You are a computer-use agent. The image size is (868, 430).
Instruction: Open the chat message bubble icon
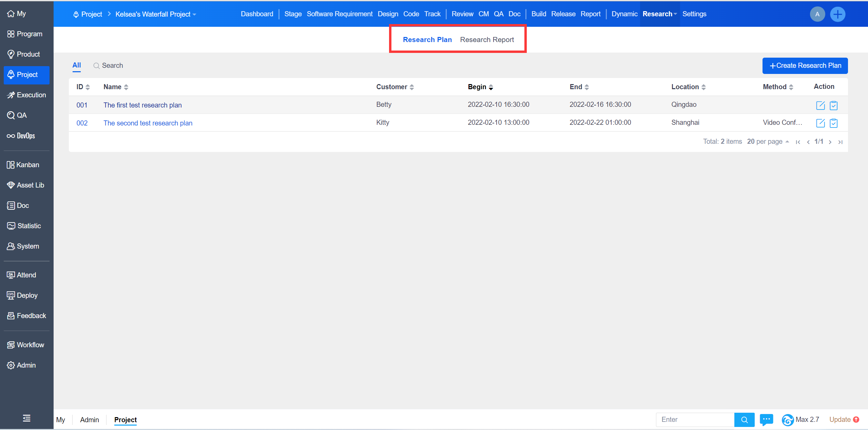click(x=766, y=419)
